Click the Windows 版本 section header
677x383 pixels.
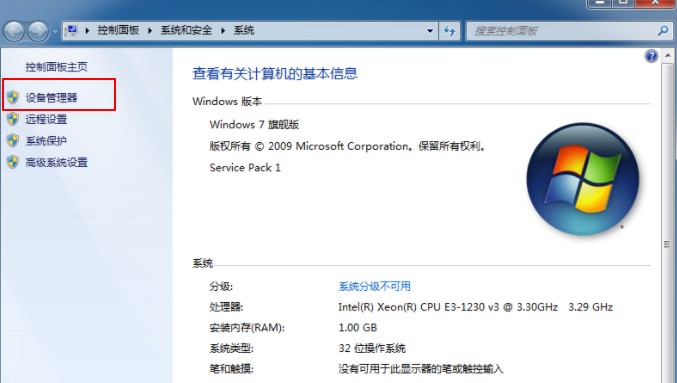[227, 101]
